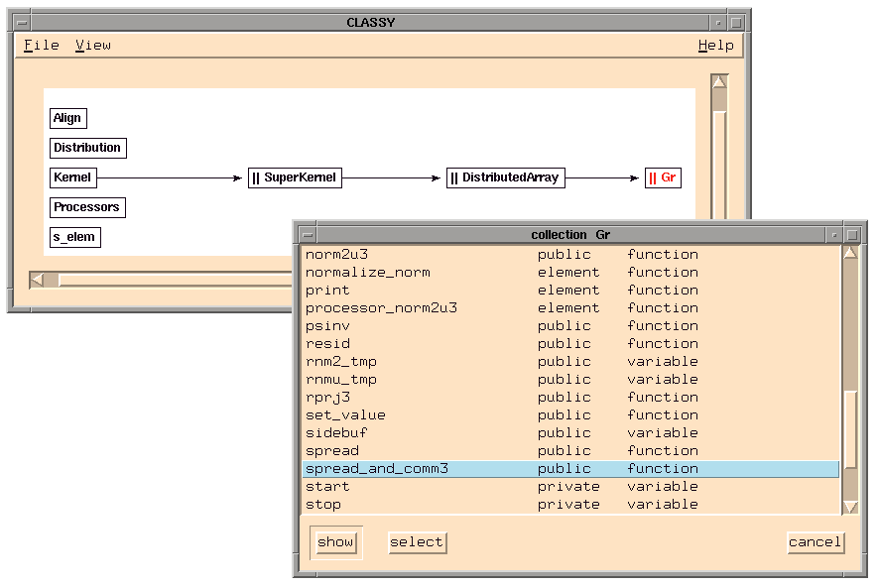Screen dimensions: 879x588
Task: Open the Help menu in CLASSY window
Action: coord(716,46)
